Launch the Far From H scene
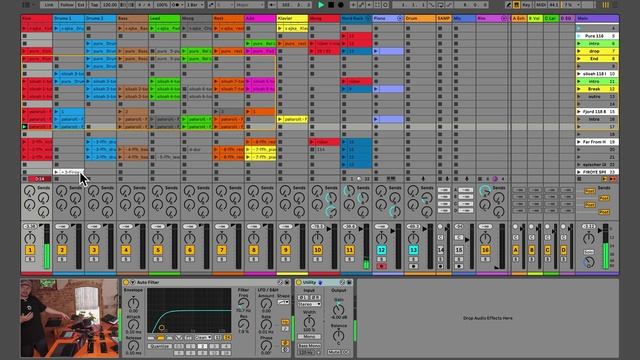Image resolution: width=640 pixels, height=360 pixels. 579,142
